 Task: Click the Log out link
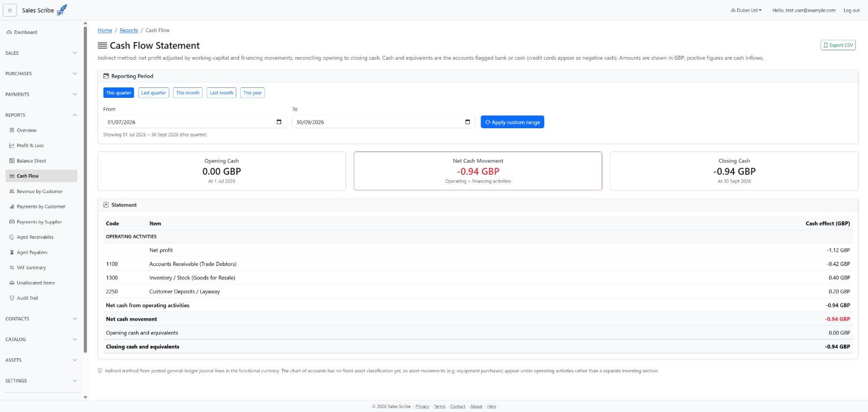coord(851,11)
